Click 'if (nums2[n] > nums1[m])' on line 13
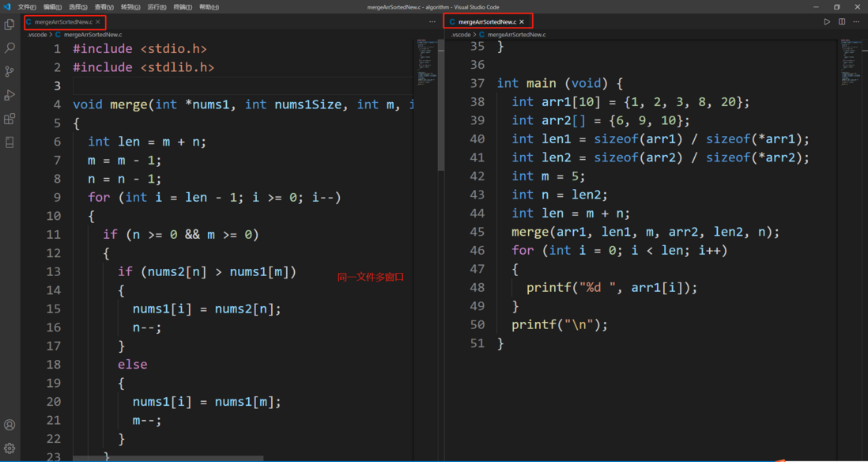The image size is (868, 462). tap(207, 271)
